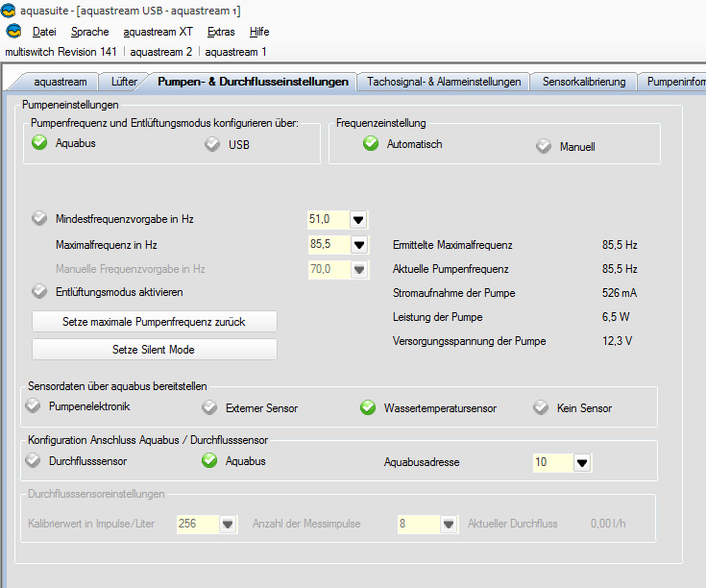Image resolution: width=706 pixels, height=588 pixels.
Task: Open the Kalibrierwert 256 dropdown arrow
Action: coord(228,524)
